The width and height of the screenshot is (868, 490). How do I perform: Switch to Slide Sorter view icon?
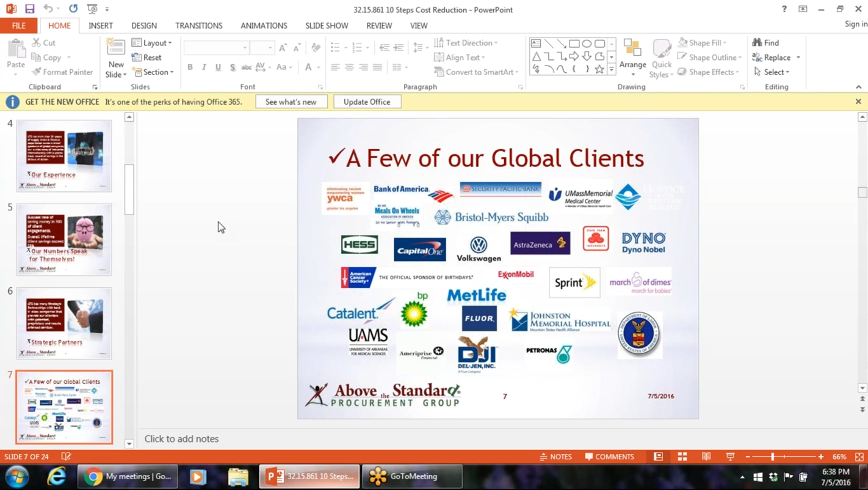(x=682, y=457)
